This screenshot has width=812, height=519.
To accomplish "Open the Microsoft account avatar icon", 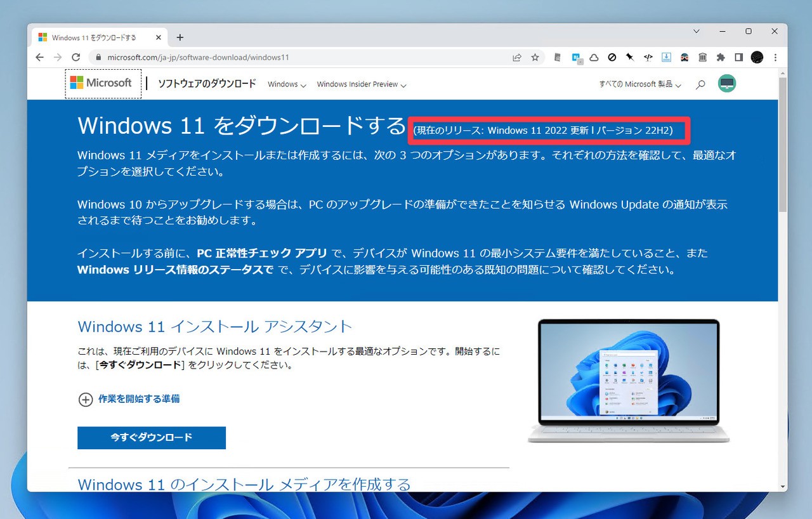I will click(727, 83).
